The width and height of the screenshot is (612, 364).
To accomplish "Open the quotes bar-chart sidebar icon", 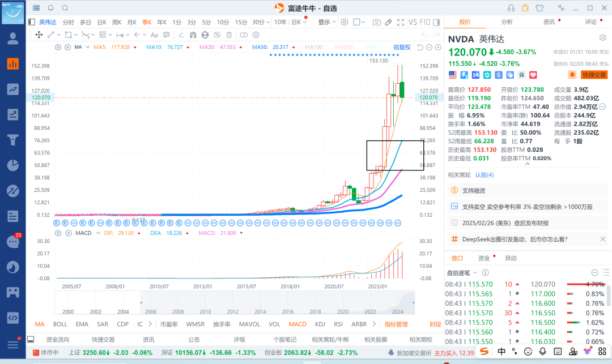I will [13, 63].
